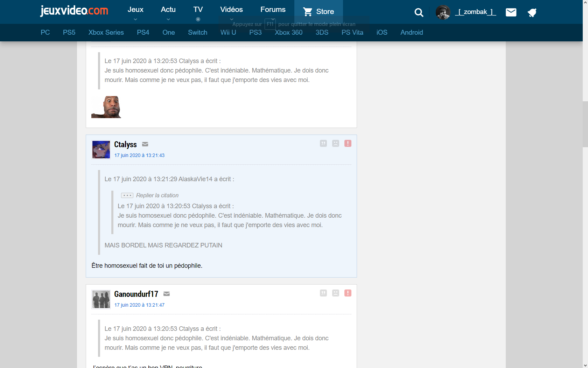Report Ganoundurf17's post with red alert icon
The height and width of the screenshot is (368, 588).
tap(348, 293)
